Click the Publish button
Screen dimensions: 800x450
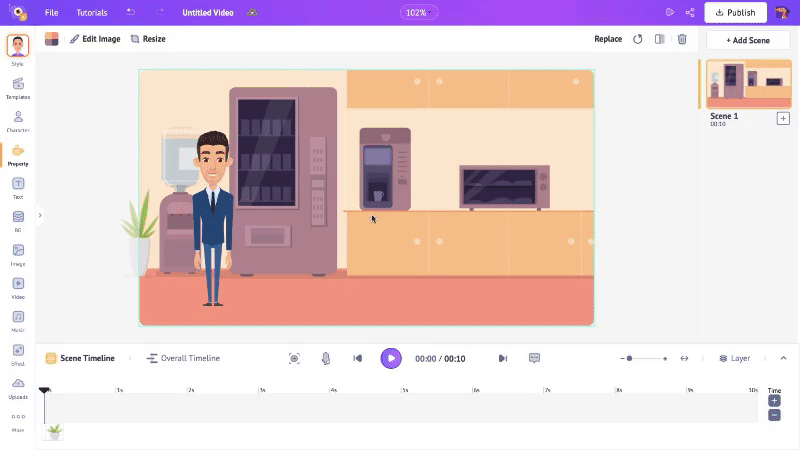(x=735, y=12)
